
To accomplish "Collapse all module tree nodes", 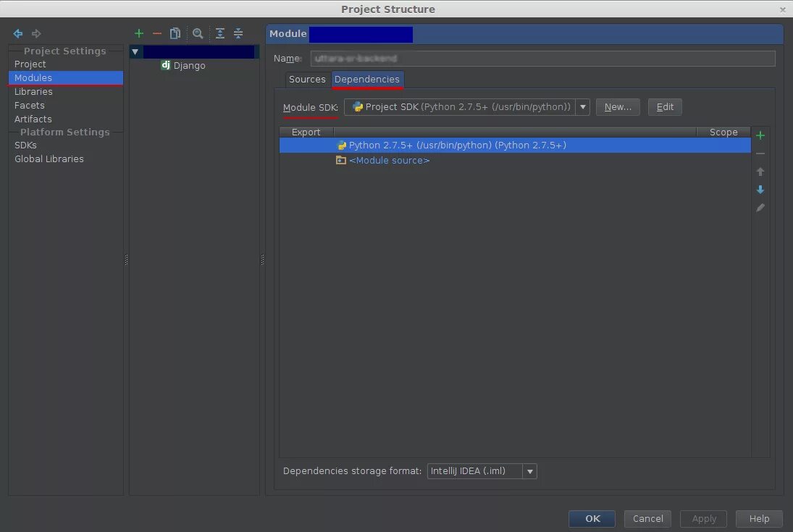I will [x=238, y=33].
